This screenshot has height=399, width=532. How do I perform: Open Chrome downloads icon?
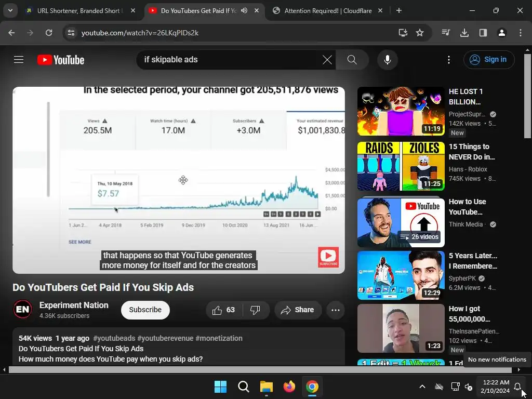(464, 33)
